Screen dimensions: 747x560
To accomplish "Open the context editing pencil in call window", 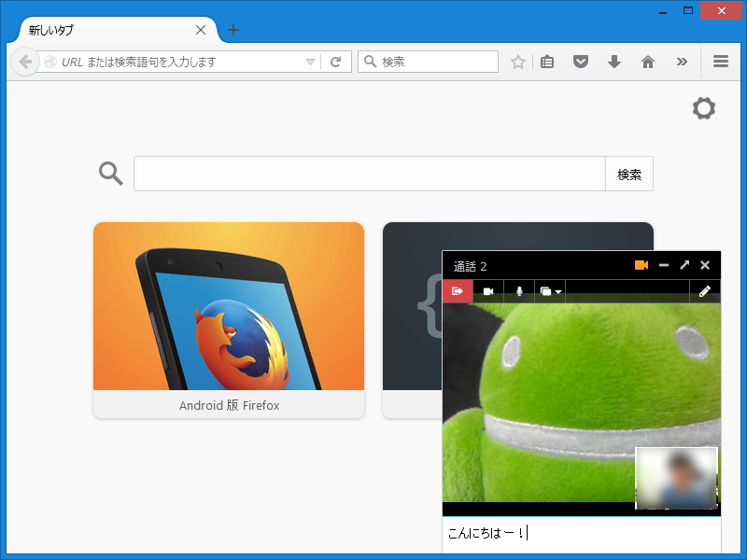I will coord(705,291).
